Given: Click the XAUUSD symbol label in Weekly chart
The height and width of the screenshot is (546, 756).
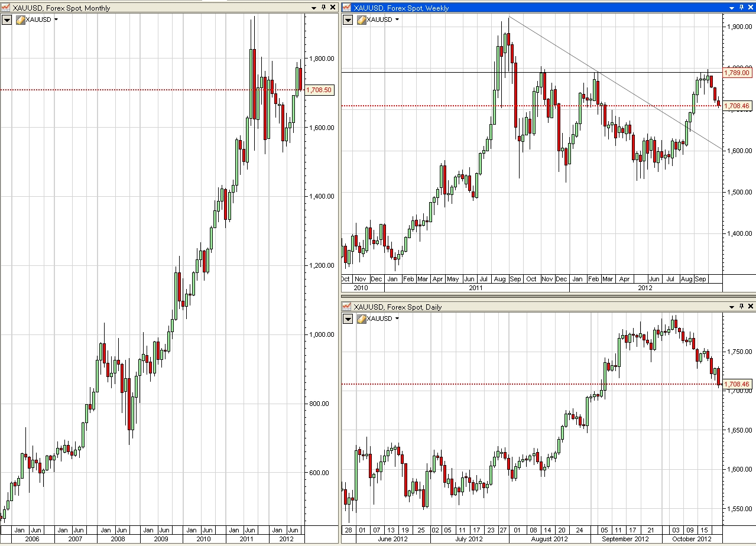Looking at the screenshot, I should coord(379,19).
